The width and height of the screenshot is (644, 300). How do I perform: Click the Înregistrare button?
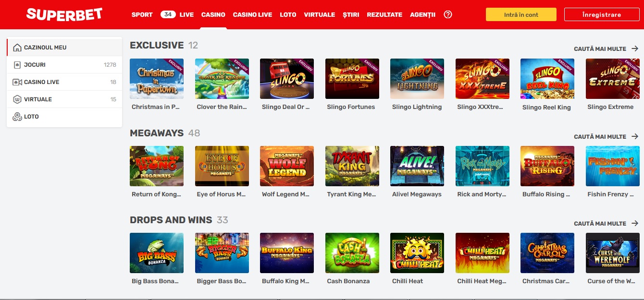pos(601,14)
